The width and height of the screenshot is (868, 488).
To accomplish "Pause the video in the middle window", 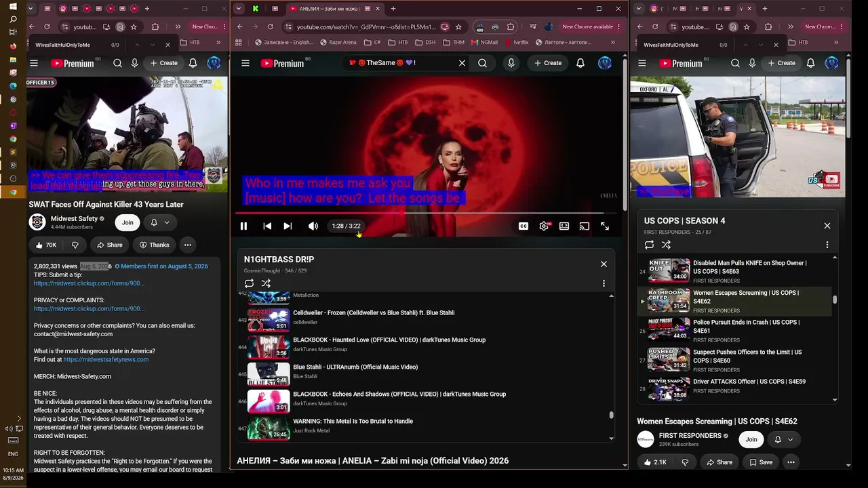I will tap(243, 226).
